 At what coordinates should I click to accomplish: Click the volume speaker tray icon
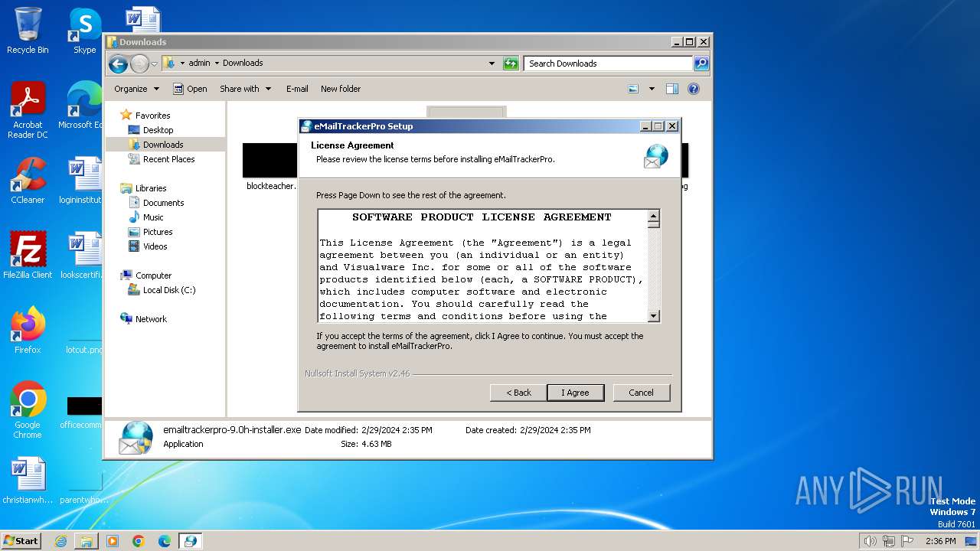click(870, 541)
